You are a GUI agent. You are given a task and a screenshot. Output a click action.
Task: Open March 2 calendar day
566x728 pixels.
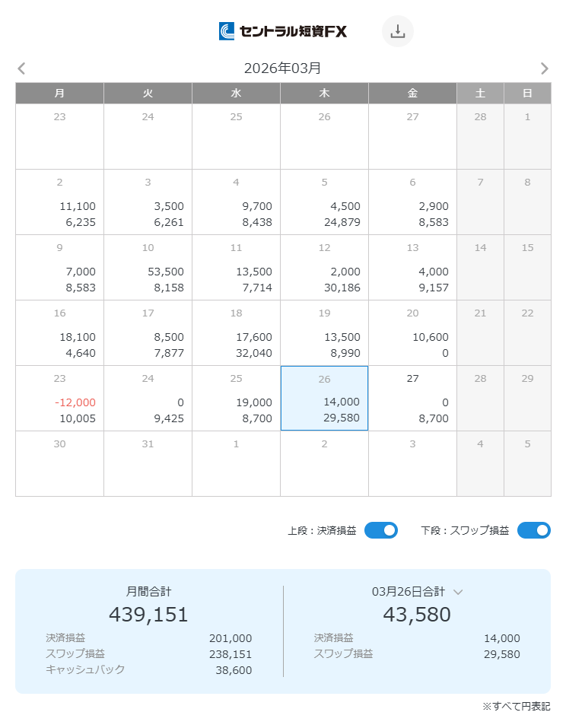(x=59, y=202)
